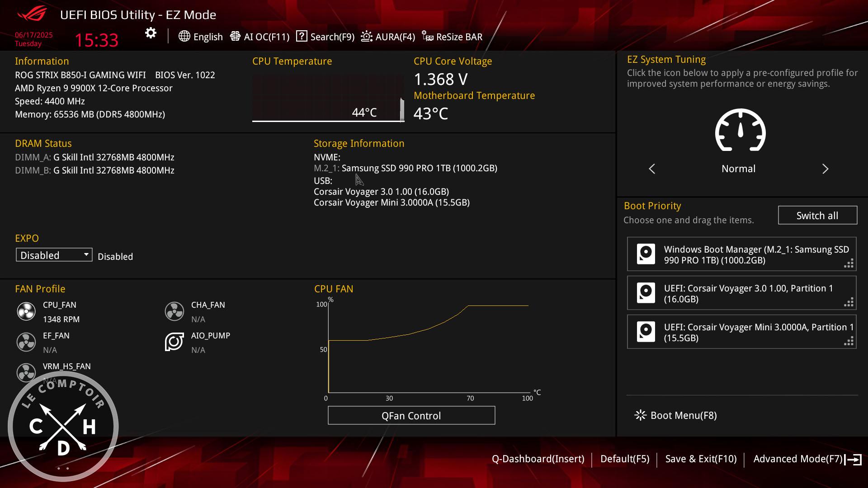This screenshot has height=488, width=868.
Task: Click the AIO_PUMP icon
Action: tap(174, 342)
